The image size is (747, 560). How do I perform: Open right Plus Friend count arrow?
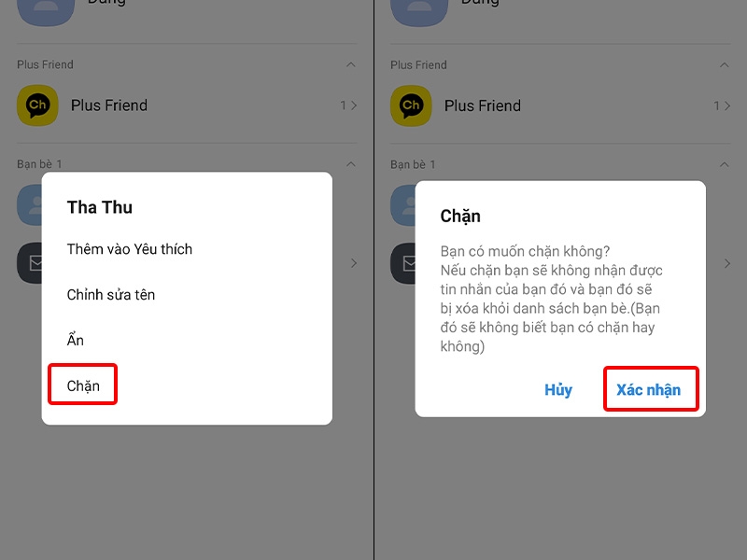722,105
